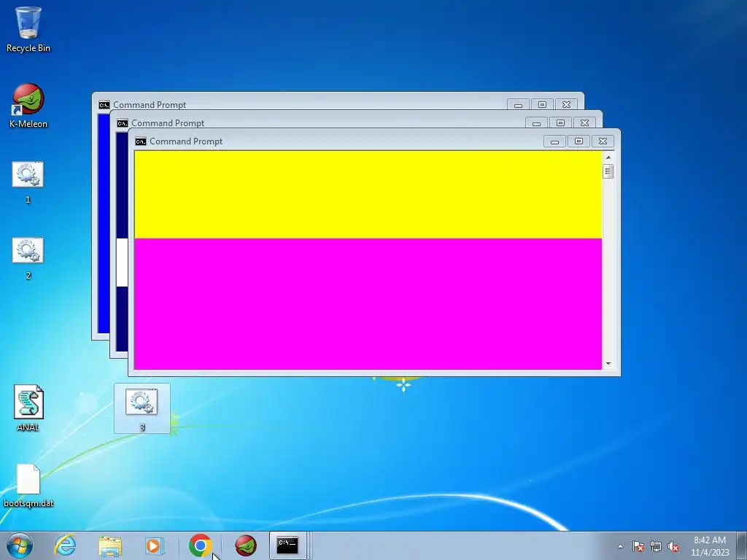The image size is (747, 560).
Task: Close the front Command Prompt window
Action: coord(603,141)
